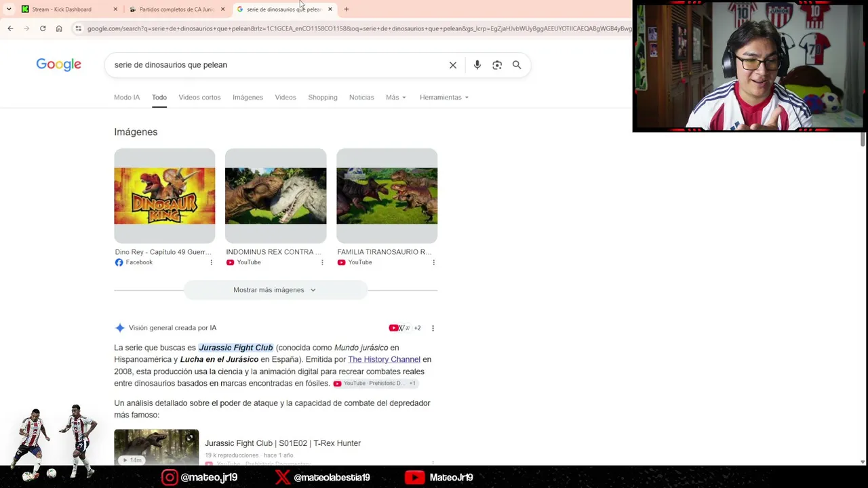
Task: Clear the search query with the X
Action: coord(453,65)
